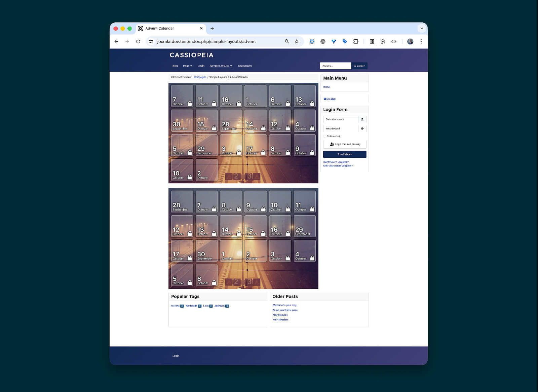The height and width of the screenshot is (392, 538).
Task: Click the Gebruikersnaam input field
Action: pos(340,119)
